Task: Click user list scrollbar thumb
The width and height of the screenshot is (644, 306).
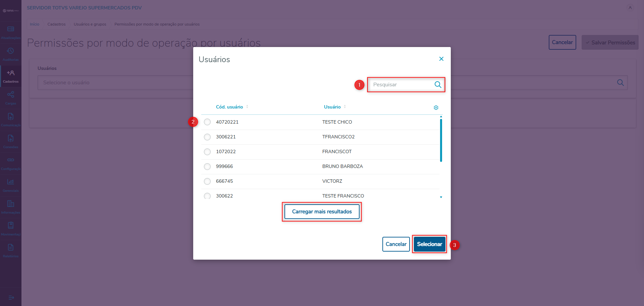Action: pos(441,140)
